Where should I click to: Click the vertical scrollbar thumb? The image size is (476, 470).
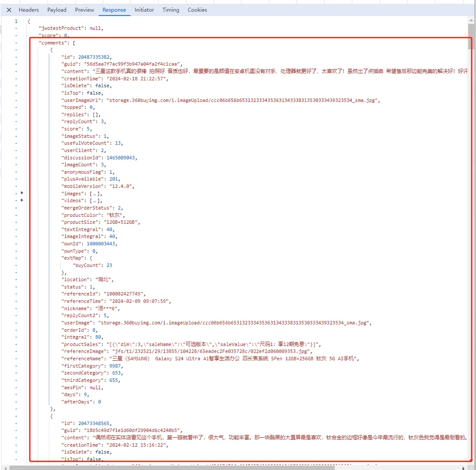[x=471, y=37]
